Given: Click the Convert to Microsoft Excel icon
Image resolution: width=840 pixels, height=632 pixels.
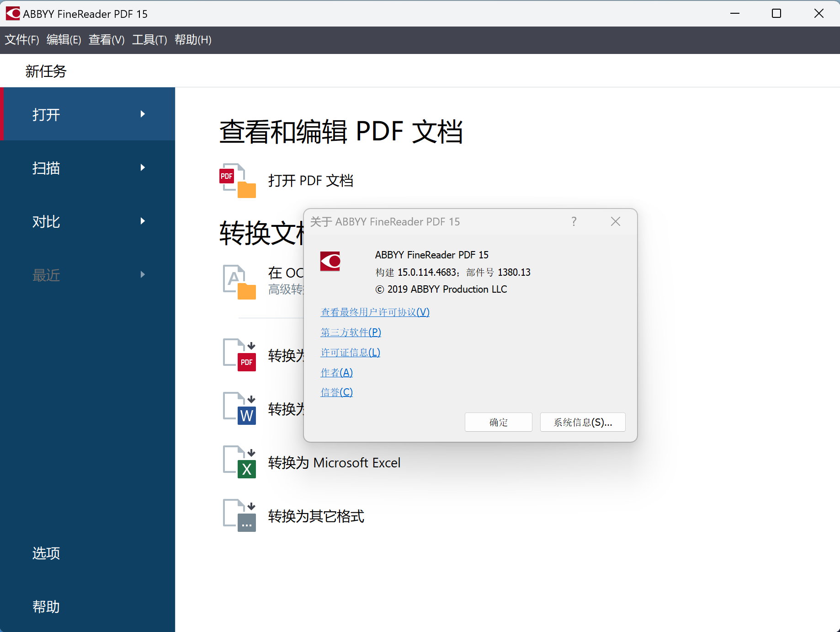Looking at the screenshot, I should click(x=239, y=462).
